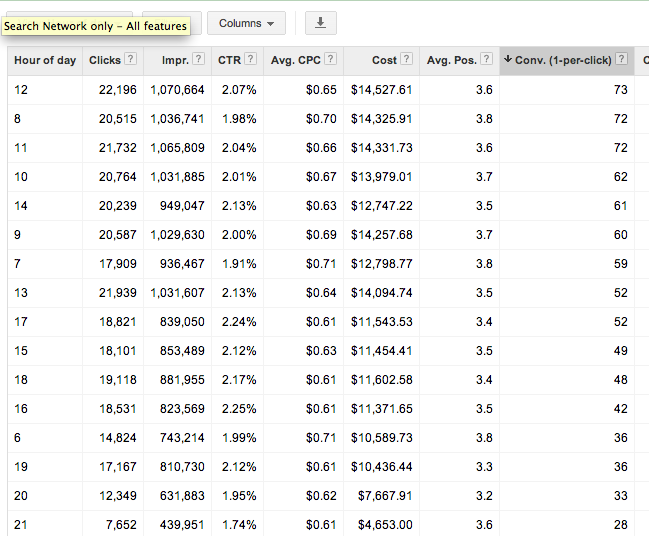
Task: Click CTR value 2.24%
Action: tap(239, 322)
